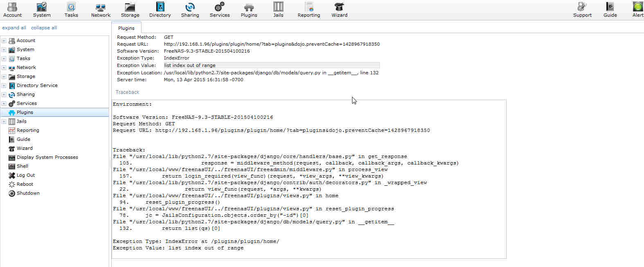The width and height of the screenshot is (644, 267).
Task: Open Reporting from the sidebar tree
Action: coord(28,130)
